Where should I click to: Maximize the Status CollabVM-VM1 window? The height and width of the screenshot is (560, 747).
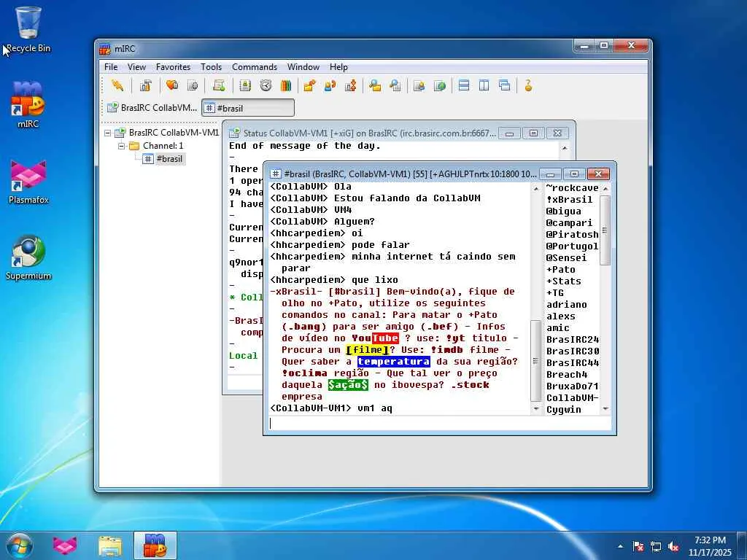pos(533,133)
